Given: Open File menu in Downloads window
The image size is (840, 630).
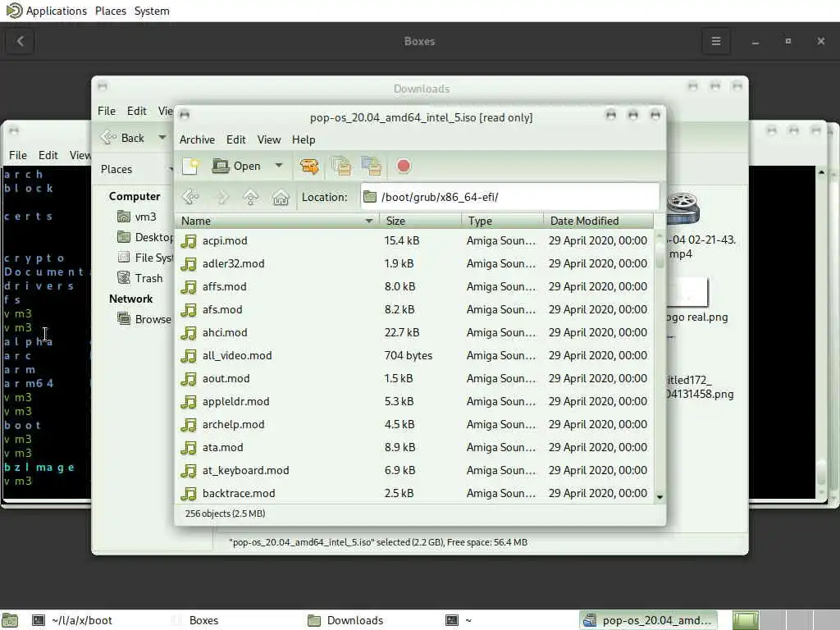Looking at the screenshot, I should coord(106,111).
